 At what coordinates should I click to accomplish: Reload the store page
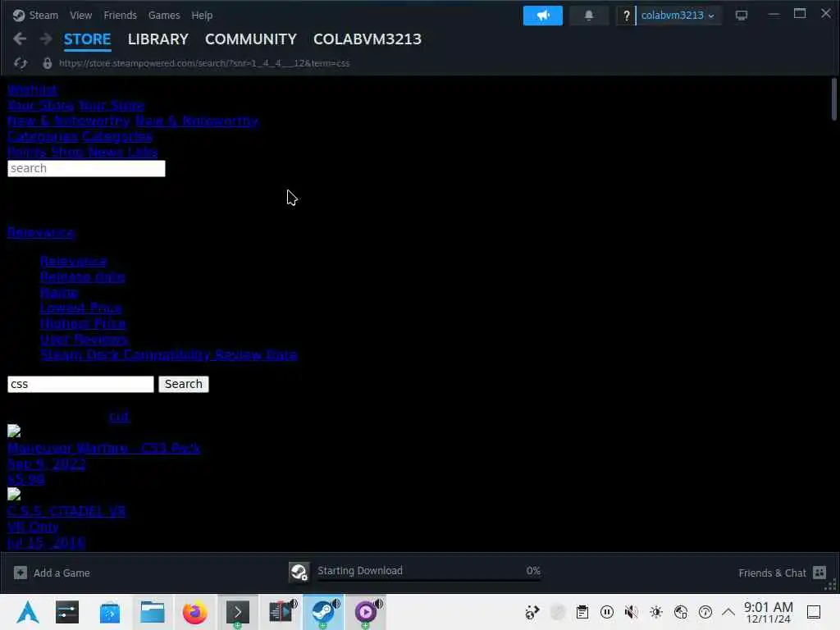click(21, 63)
